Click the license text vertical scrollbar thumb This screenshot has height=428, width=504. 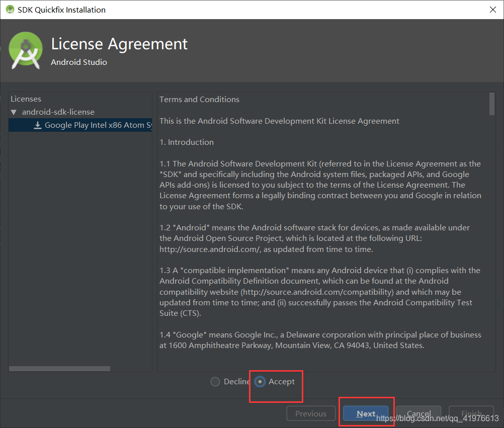coord(492,104)
